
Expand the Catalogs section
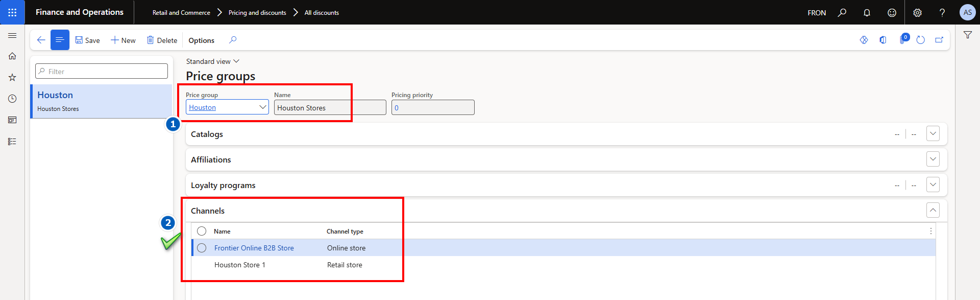(933, 134)
